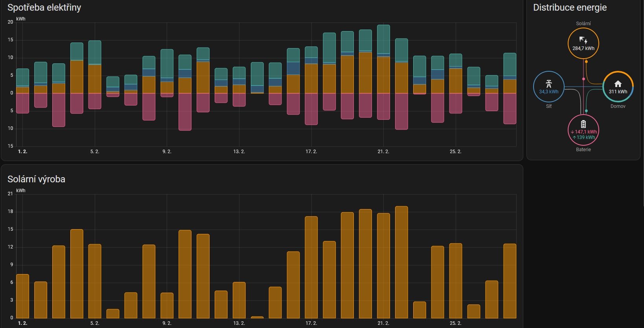Click the Solární label above the solar circle
This screenshot has height=328, width=644.
pyautogui.click(x=583, y=24)
